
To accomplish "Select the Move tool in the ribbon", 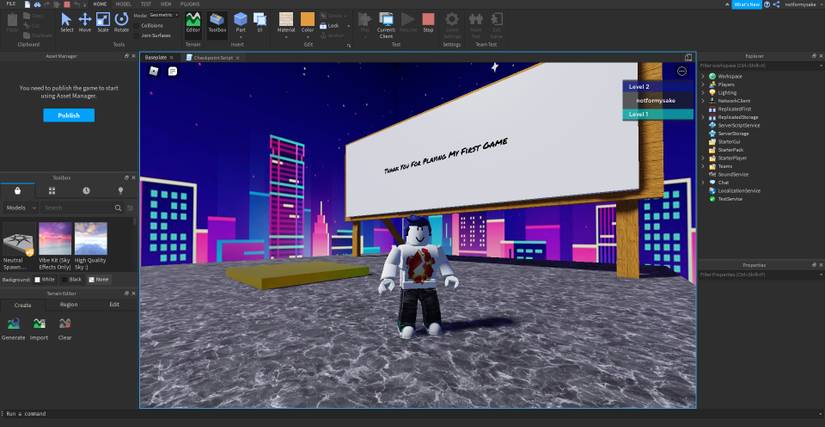I will point(85,20).
